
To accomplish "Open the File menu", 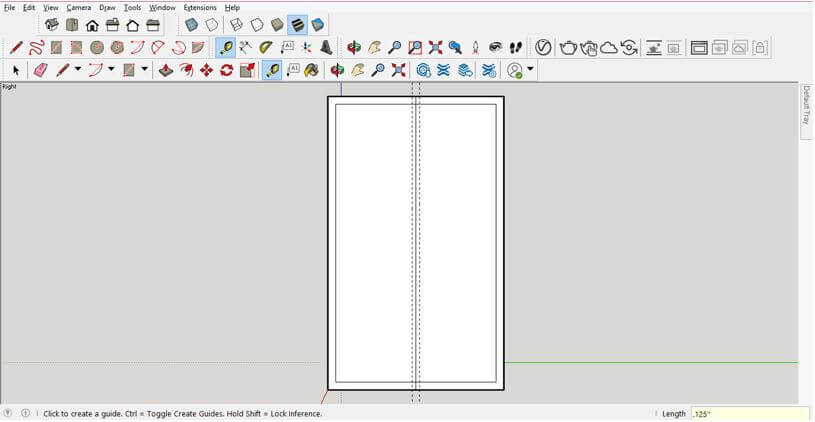I will tap(9, 8).
